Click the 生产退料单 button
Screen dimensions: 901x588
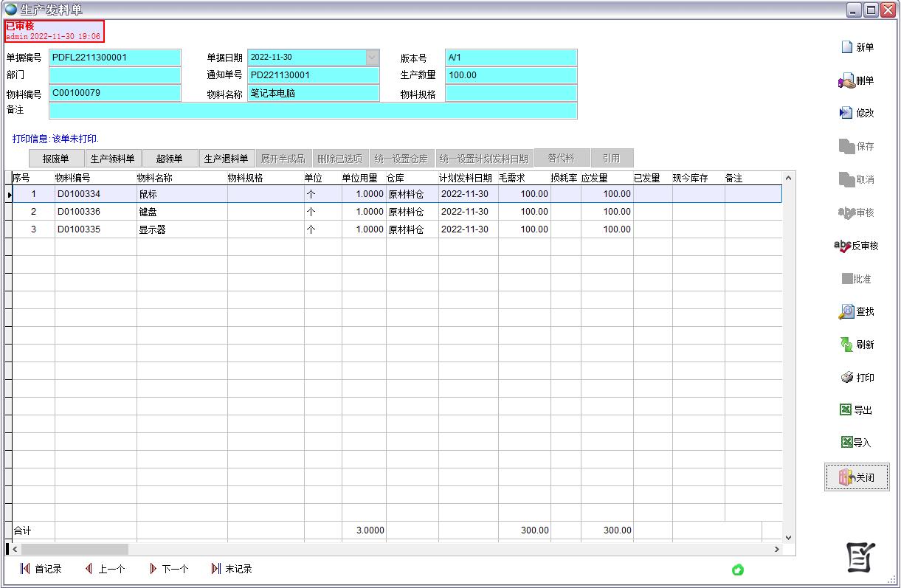click(x=227, y=159)
